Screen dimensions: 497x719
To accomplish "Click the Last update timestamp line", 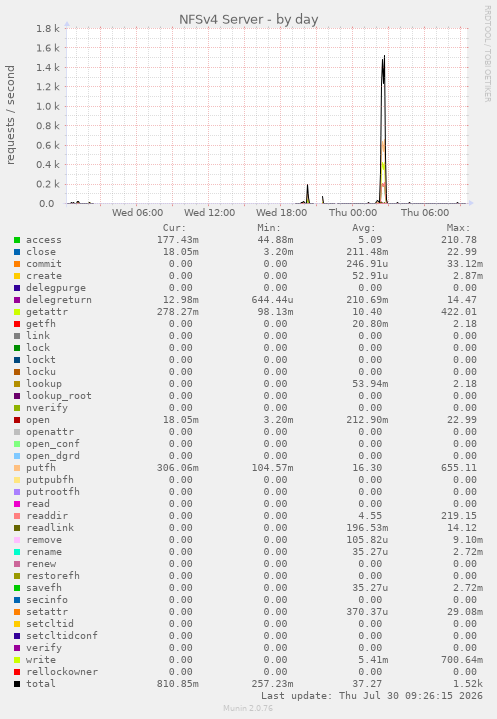I will (372, 696).
